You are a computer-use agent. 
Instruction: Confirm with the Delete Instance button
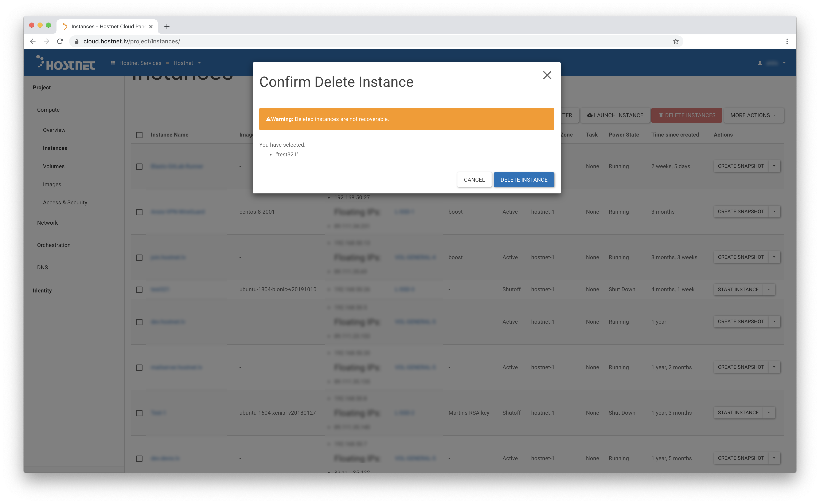(x=524, y=180)
